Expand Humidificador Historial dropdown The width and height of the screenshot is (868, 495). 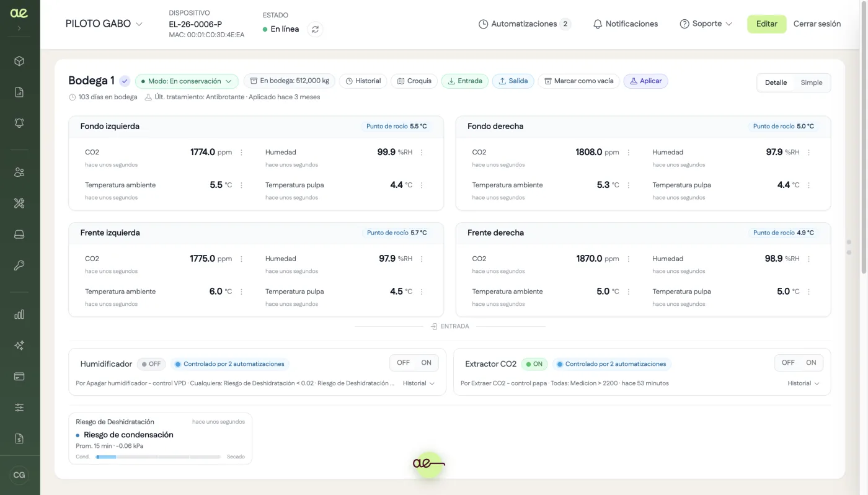click(419, 383)
